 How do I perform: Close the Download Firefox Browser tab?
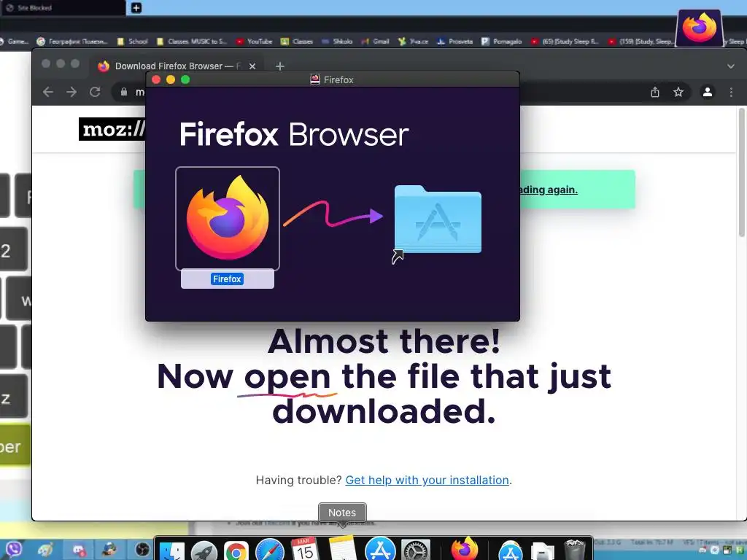coord(252,66)
